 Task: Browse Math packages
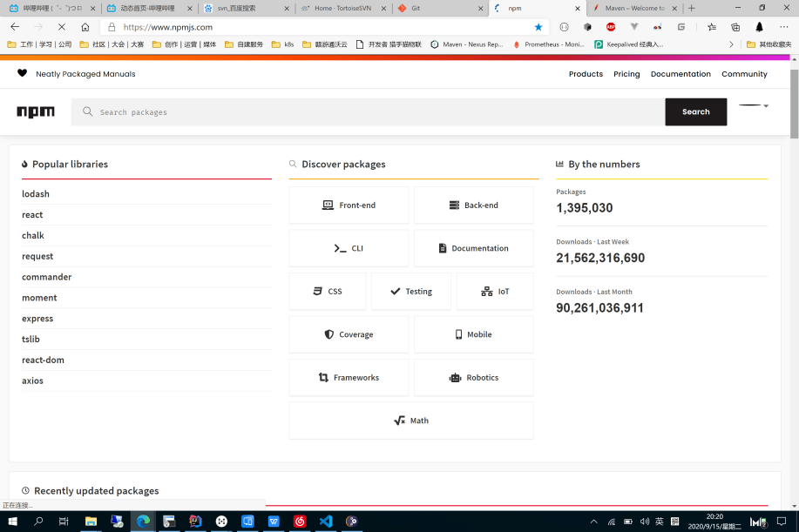point(410,421)
